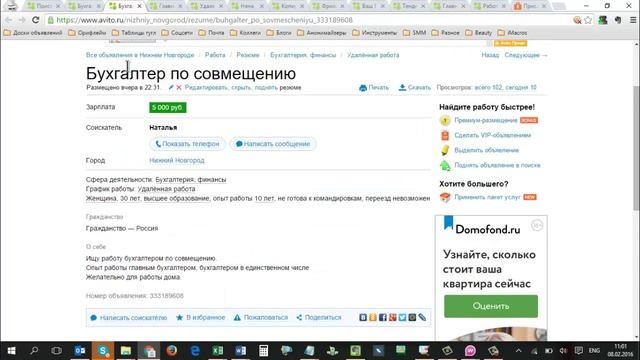Share via Twitter icon
Viewport: 640px width, 360px height.
pos(402,317)
